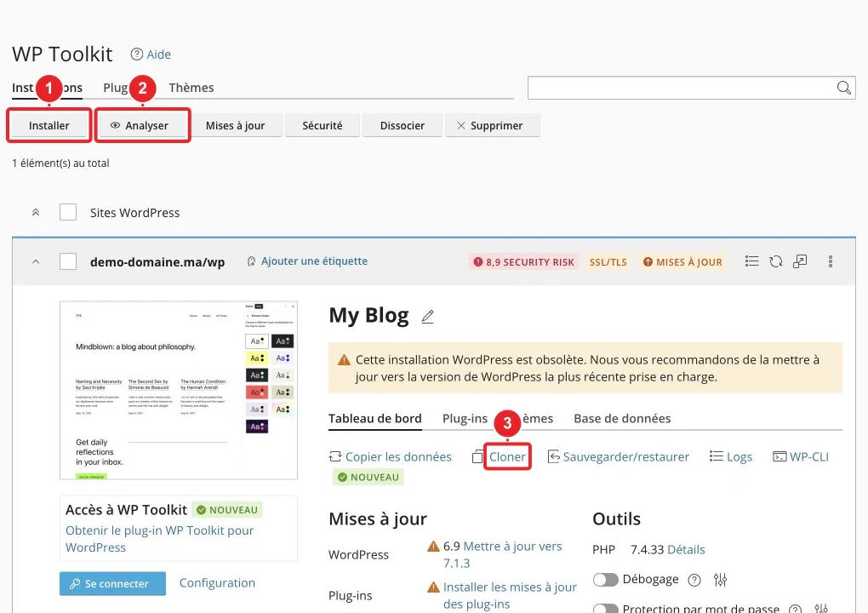
Task: Switch to the Thèmes top tab
Action: pyautogui.click(x=191, y=88)
